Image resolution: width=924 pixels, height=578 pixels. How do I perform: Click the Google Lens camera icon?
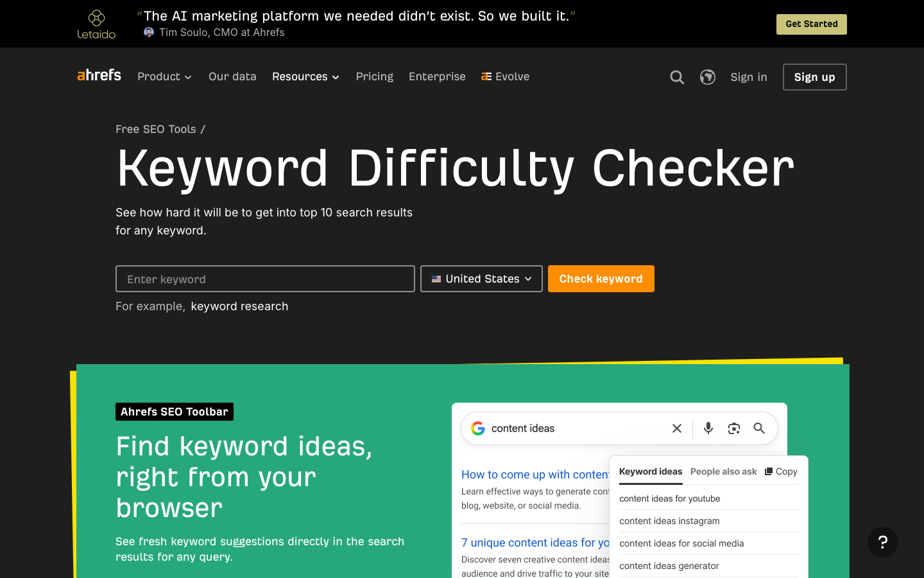coord(734,428)
